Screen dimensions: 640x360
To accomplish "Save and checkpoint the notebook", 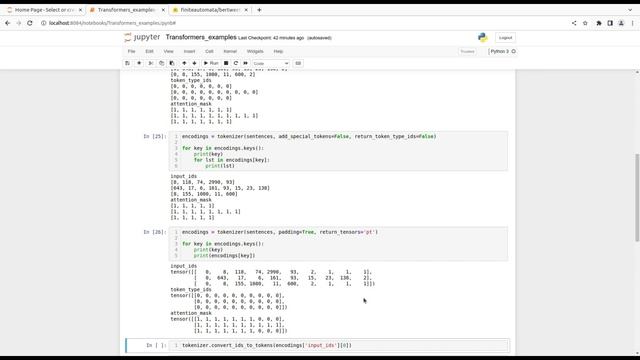I will [x=127, y=63].
